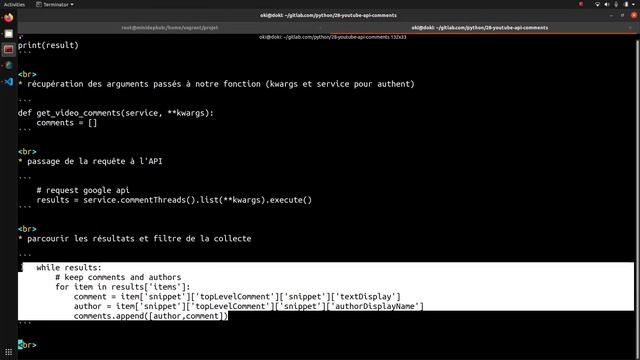640x360 pixels.
Task: Click the <br> tag above 'récupération'
Action: tap(27, 74)
